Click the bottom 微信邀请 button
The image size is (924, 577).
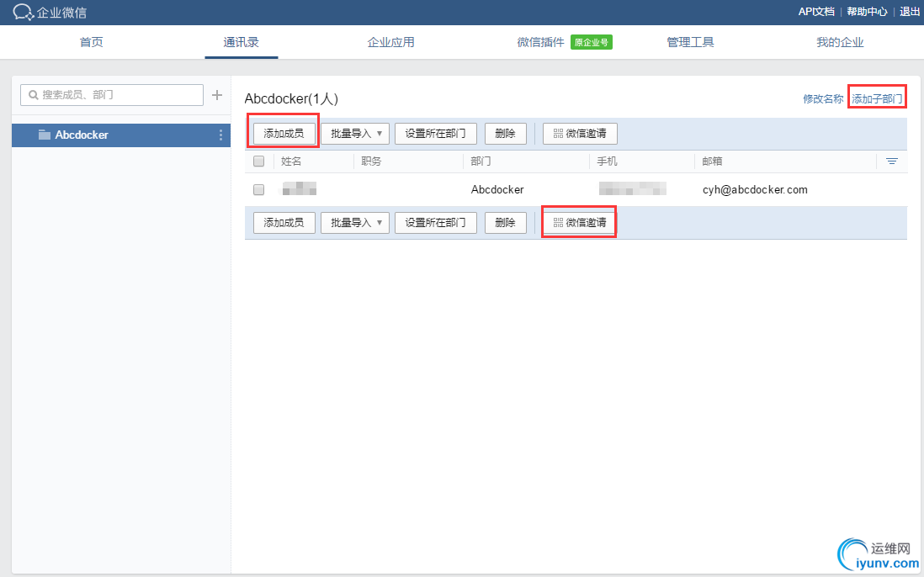[580, 223]
